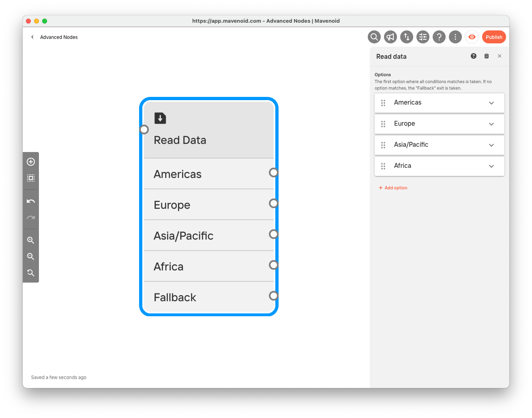
Task: Open the search tool in top toolbar
Action: coord(374,37)
